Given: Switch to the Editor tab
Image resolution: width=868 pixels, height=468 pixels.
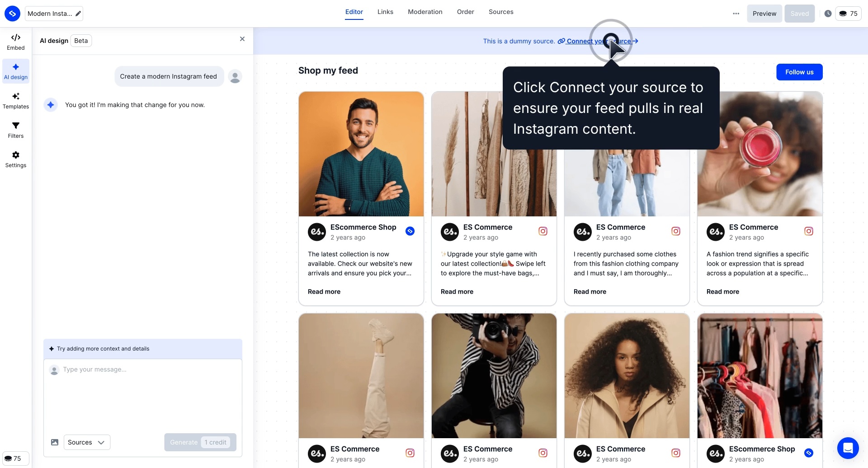Looking at the screenshot, I should point(354,12).
